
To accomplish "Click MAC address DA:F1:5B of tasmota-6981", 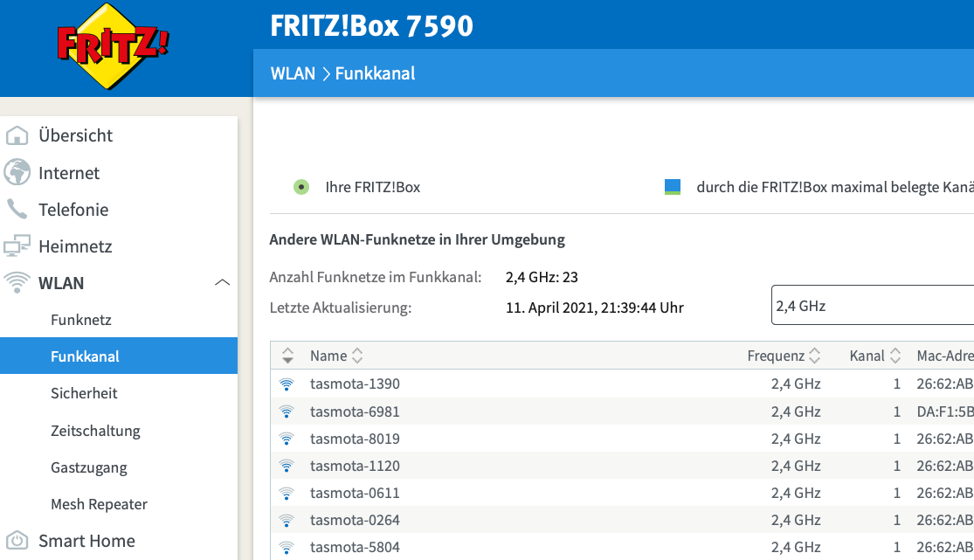I will click(x=945, y=411).
